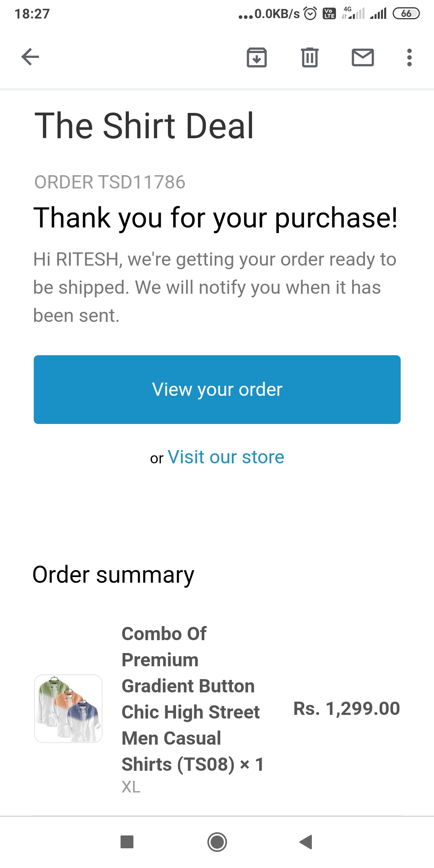Go back using the arrow icon
This screenshot has width=434, height=868.
pyautogui.click(x=30, y=57)
